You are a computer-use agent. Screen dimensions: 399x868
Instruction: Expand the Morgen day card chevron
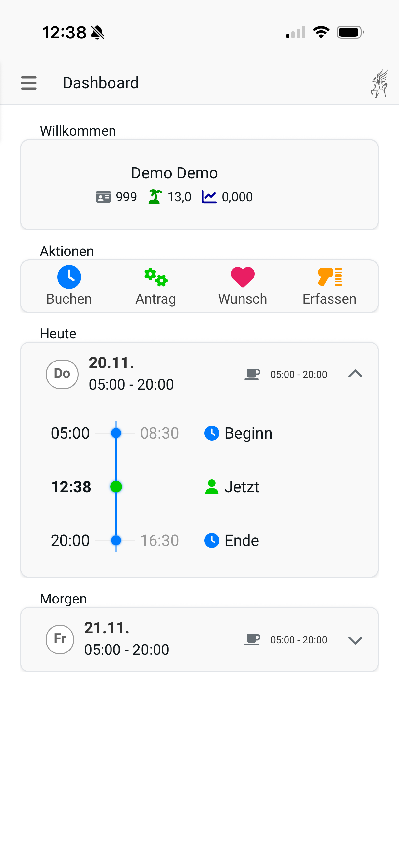coord(355,640)
